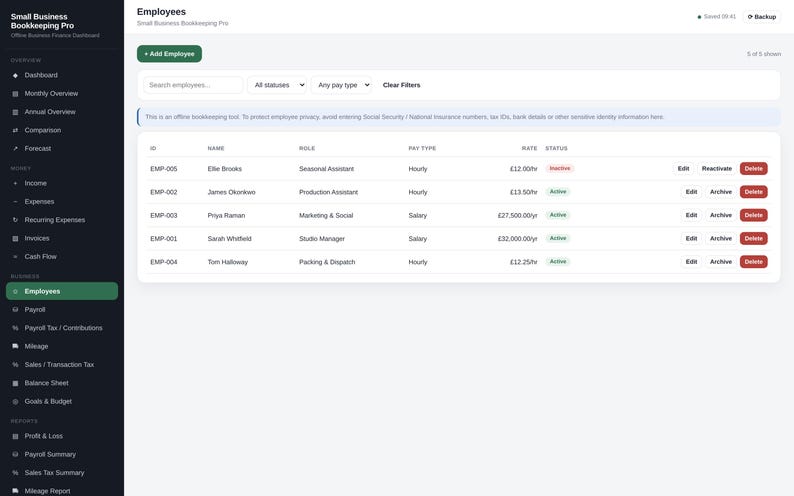This screenshot has width=794, height=496.
Task: Click the Dashboard diamond icon in sidebar
Action: point(15,75)
